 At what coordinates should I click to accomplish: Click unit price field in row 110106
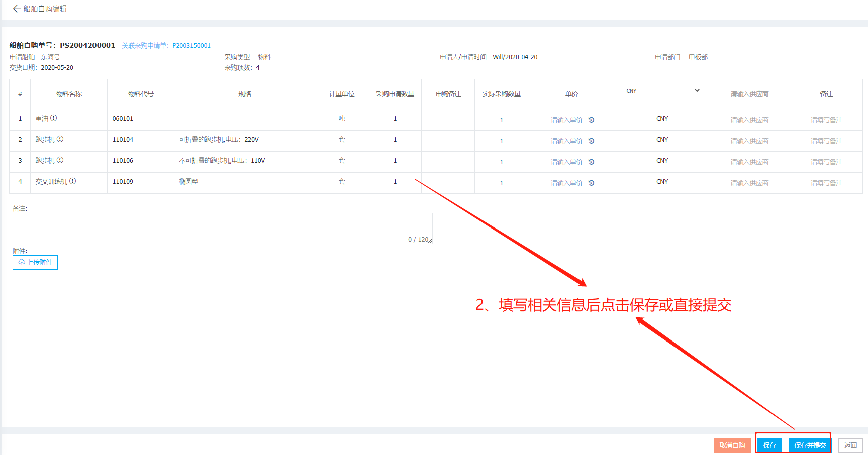[x=566, y=162]
